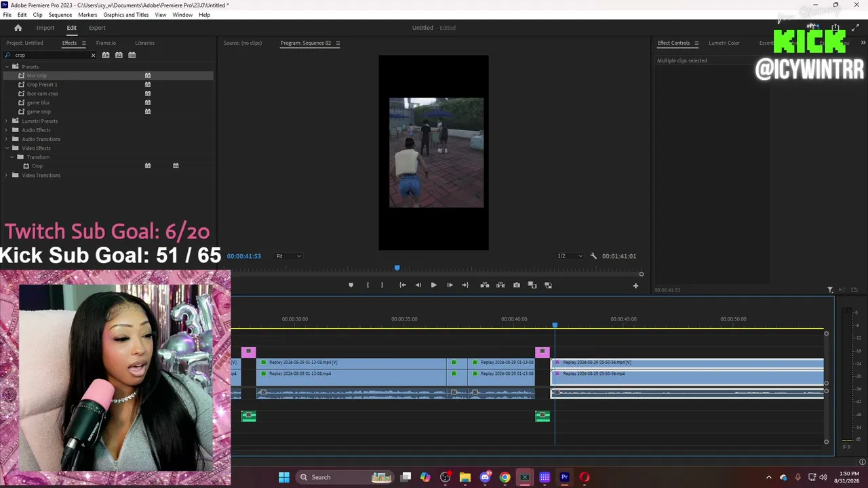Collapse the Transform folder
868x488 pixels.
click(12, 157)
